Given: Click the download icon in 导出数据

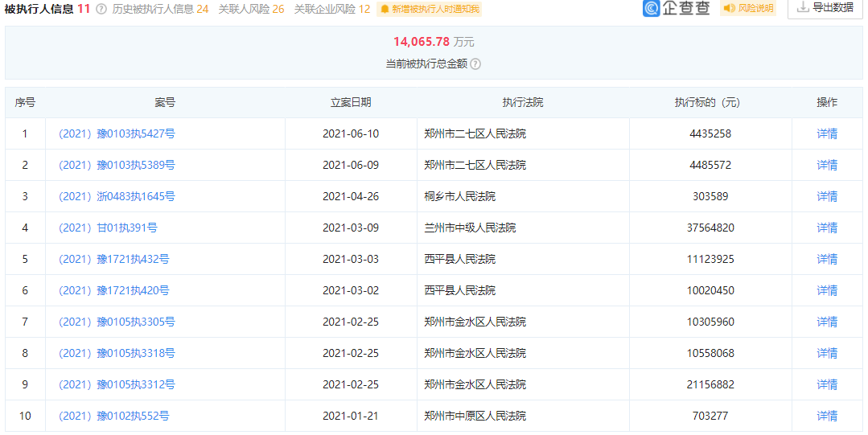Looking at the screenshot, I should coord(803,7).
